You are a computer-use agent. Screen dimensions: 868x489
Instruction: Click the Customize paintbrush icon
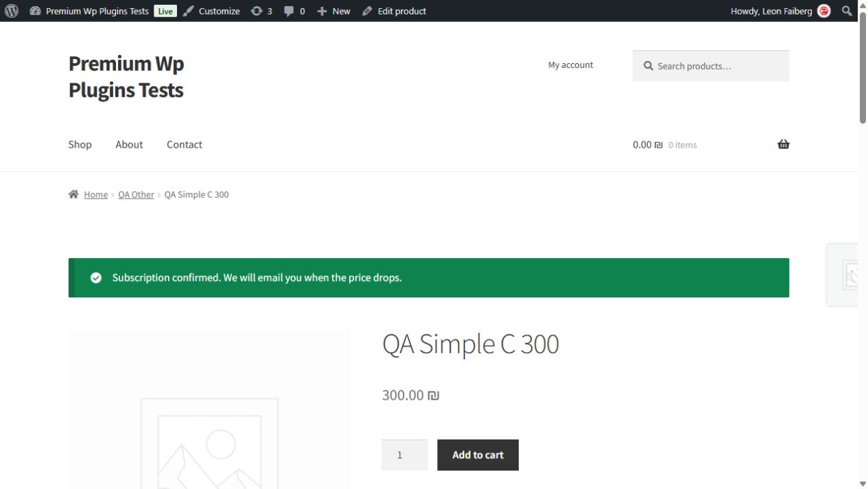click(188, 11)
